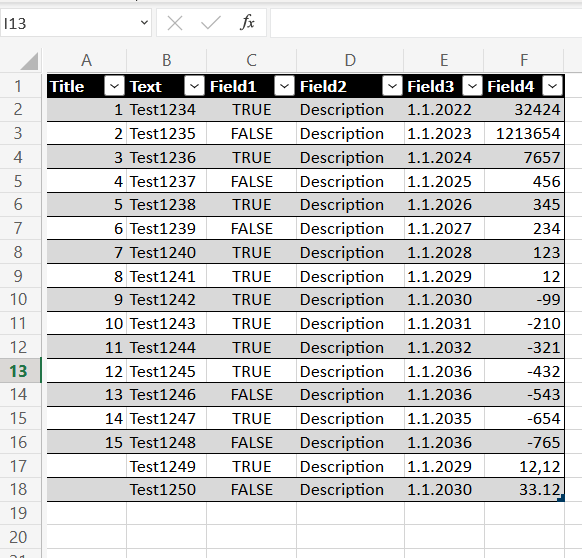Click Title cell with value 15
The image size is (582, 558).
click(86, 443)
